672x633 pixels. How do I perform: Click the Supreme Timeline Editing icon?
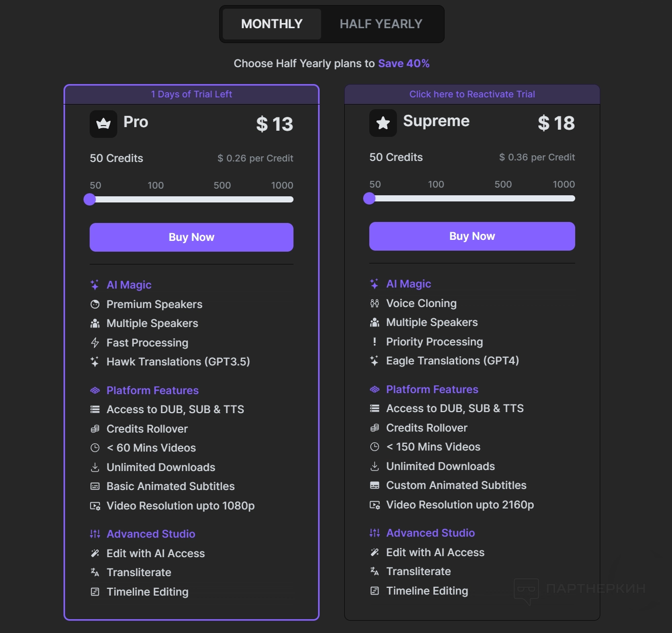[375, 591]
